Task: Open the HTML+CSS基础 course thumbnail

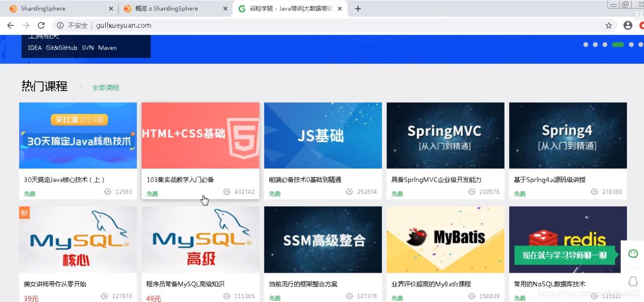Action: pyautogui.click(x=201, y=135)
